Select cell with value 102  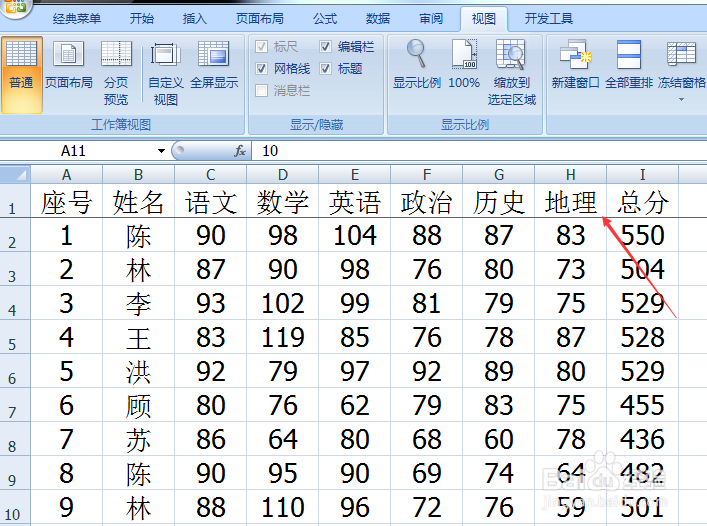(283, 303)
